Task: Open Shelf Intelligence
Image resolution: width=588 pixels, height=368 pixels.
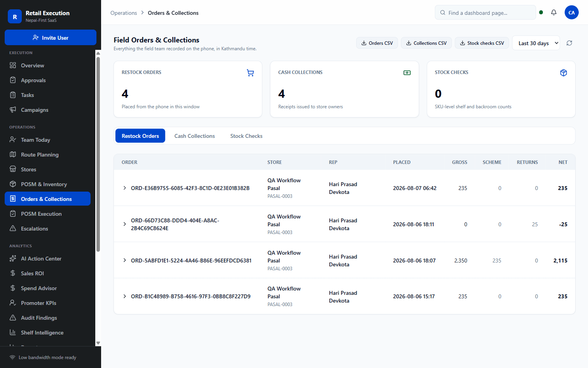Action: click(47, 333)
